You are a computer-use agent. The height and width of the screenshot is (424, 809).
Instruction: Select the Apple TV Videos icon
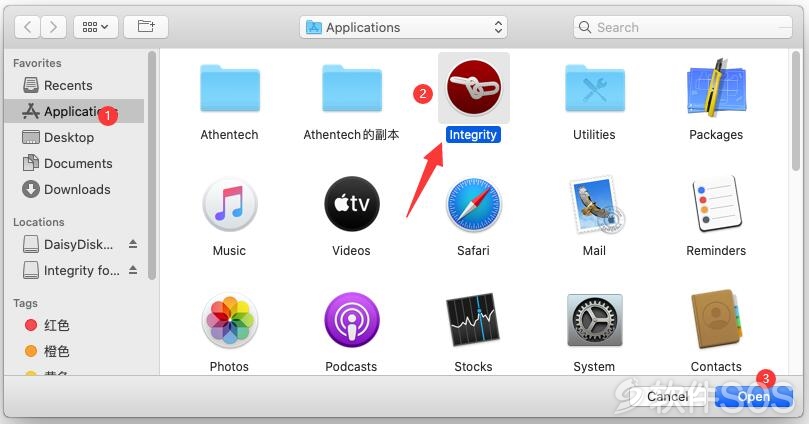point(352,204)
